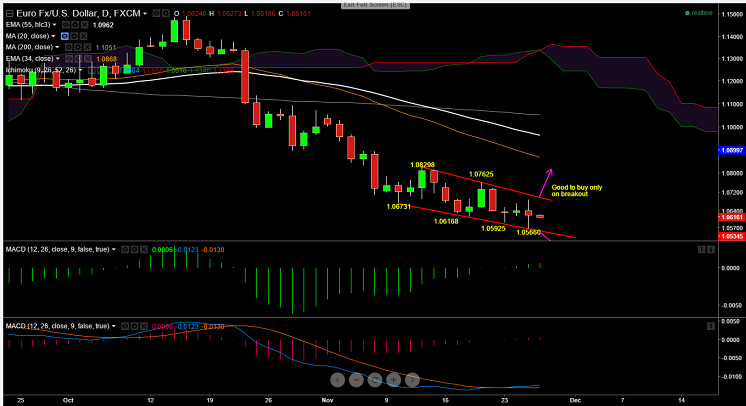Toggle the highlighted eye icon of MA (20, close)
The height and width of the screenshot is (406, 746).
pyautogui.click(x=65, y=36)
